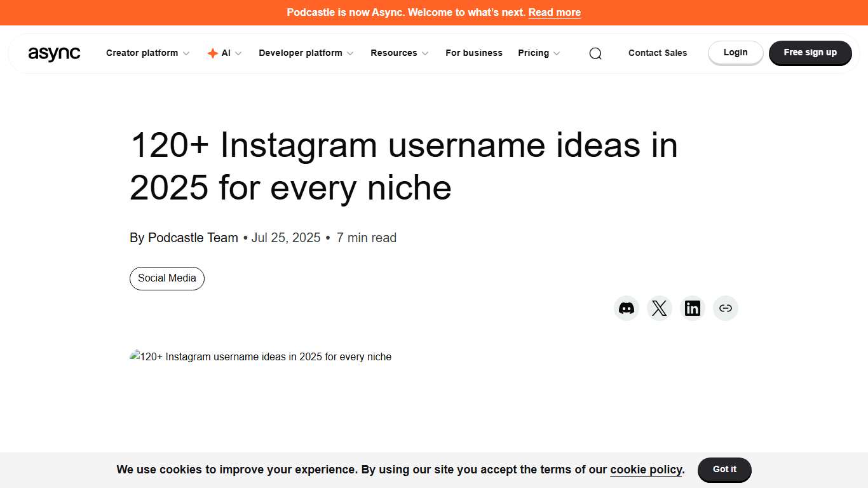Open the homepage via the async logo

coord(55,53)
